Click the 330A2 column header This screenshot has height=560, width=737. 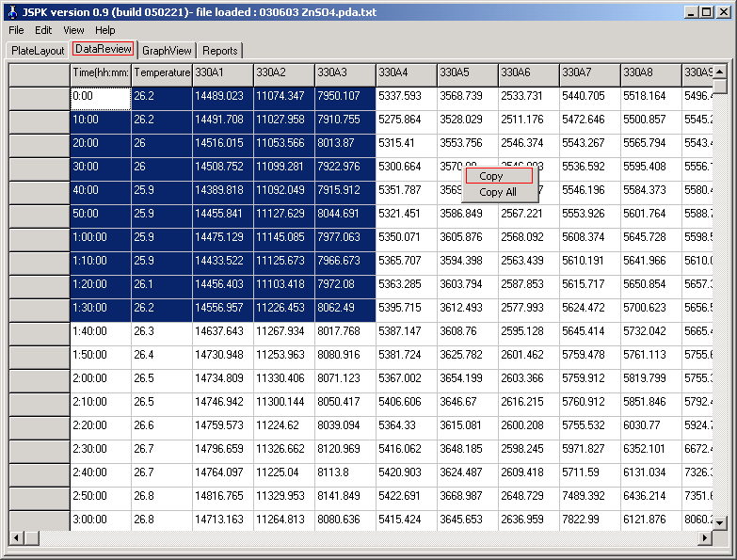(x=284, y=75)
